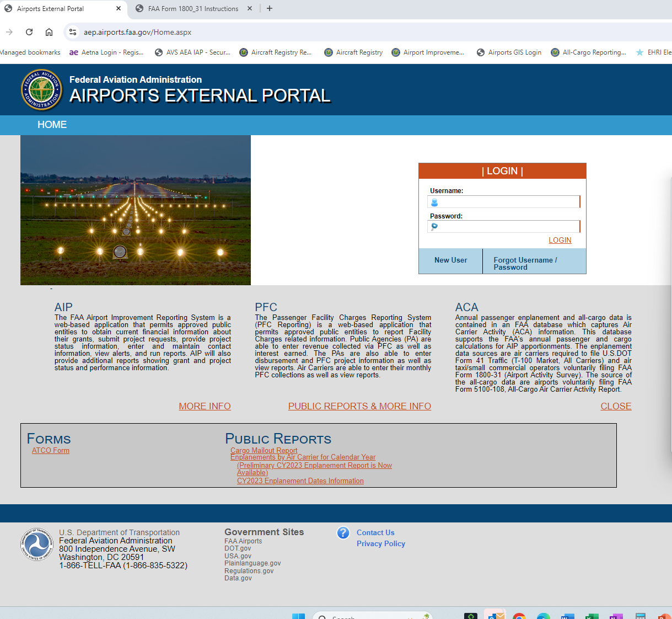Click the Forms heading

tap(49, 439)
